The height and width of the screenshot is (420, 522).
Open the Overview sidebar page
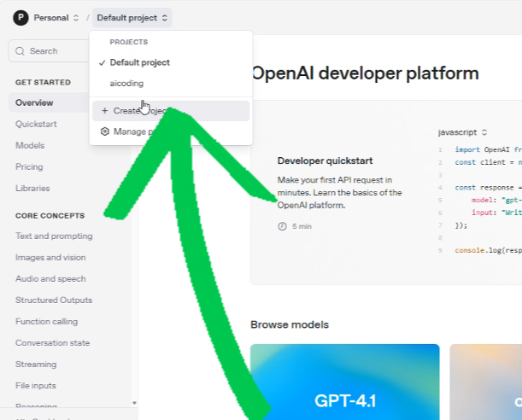(49, 102)
